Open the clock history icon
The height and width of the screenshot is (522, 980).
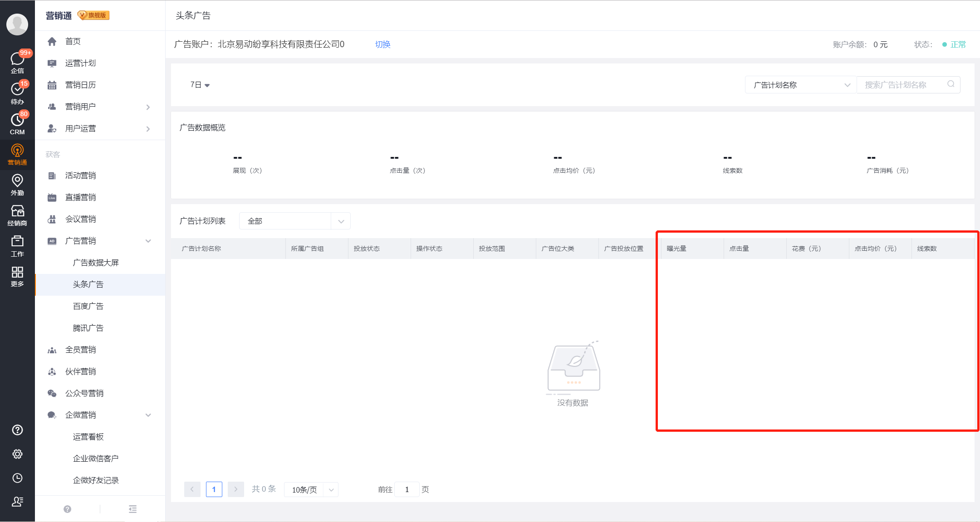point(17,478)
